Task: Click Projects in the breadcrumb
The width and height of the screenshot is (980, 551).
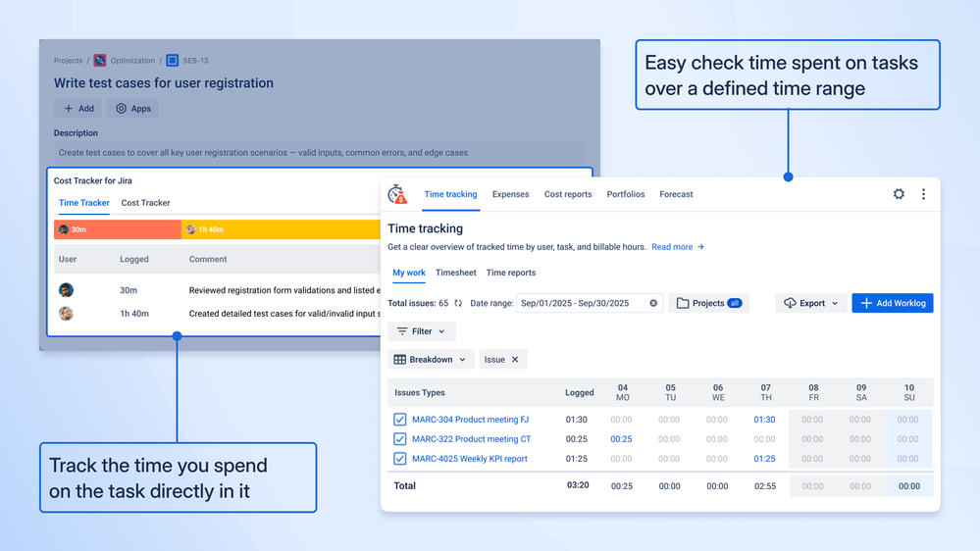Action: pos(68,61)
